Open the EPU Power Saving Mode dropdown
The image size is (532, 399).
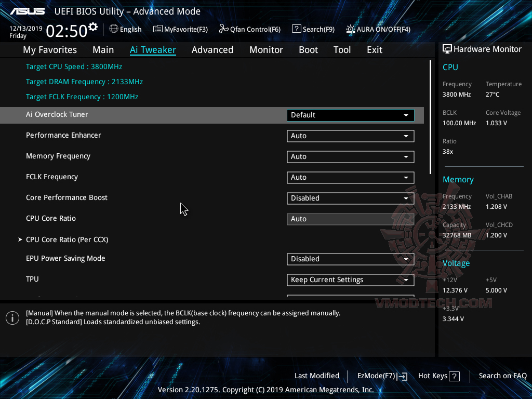[x=351, y=259]
